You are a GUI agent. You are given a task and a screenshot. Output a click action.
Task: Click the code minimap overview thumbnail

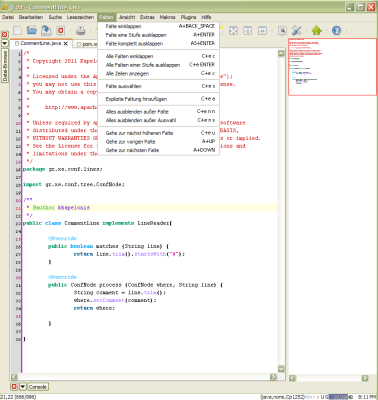pos(332,67)
